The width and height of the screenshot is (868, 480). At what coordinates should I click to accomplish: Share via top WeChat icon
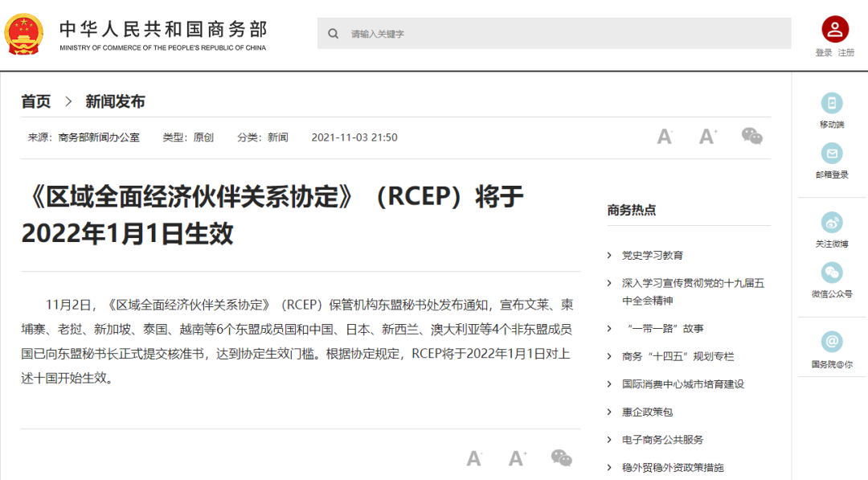[751, 137]
